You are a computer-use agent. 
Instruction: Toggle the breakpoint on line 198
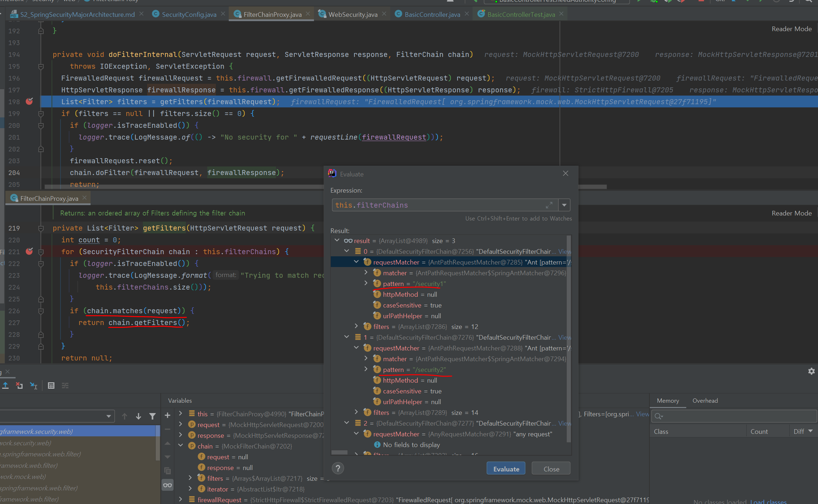coord(29,102)
